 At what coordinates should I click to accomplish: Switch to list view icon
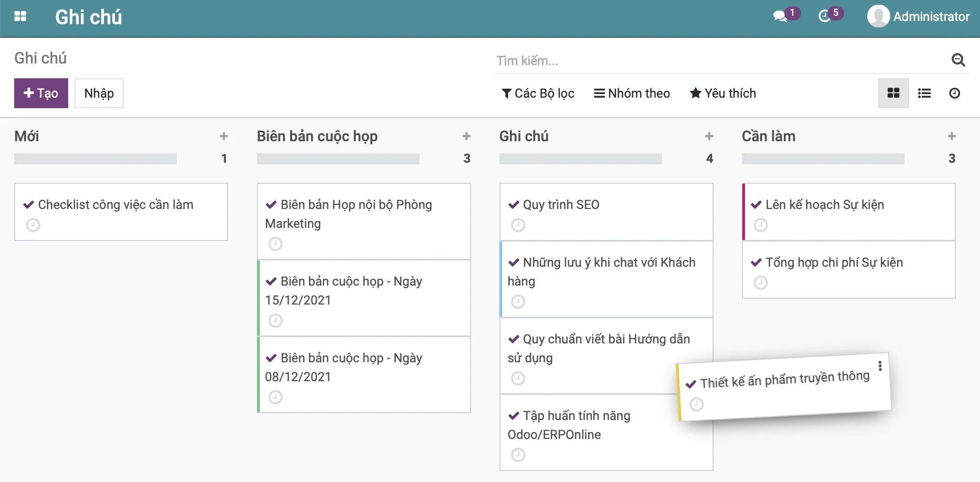(924, 93)
